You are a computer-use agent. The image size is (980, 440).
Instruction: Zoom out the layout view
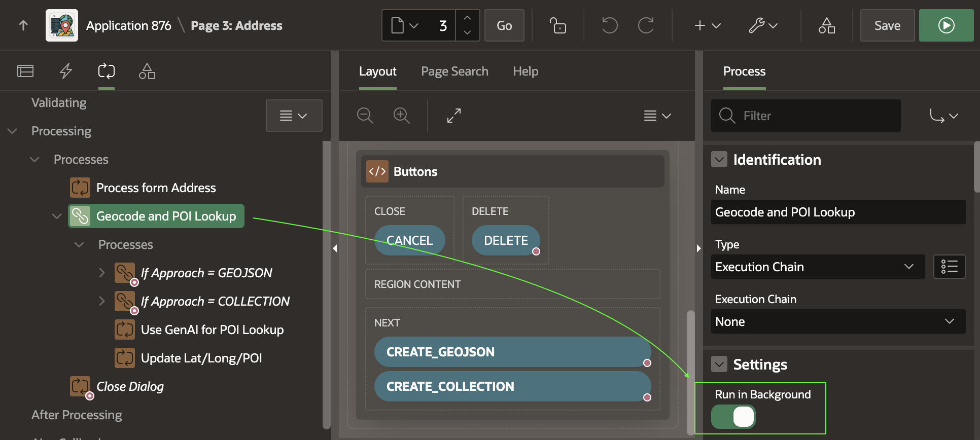coord(365,116)
